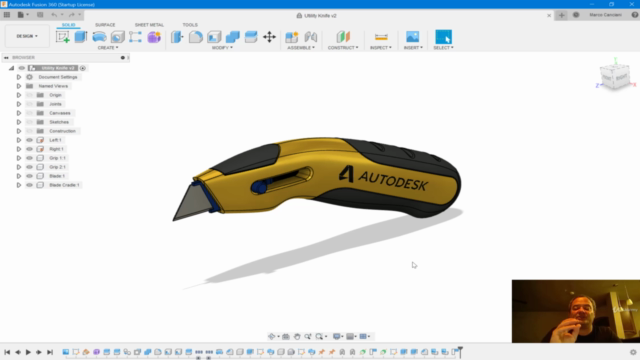Viewport: 640px width, 360px height.
Task: Show the Origin folder
Action: [x=29, y=95]
